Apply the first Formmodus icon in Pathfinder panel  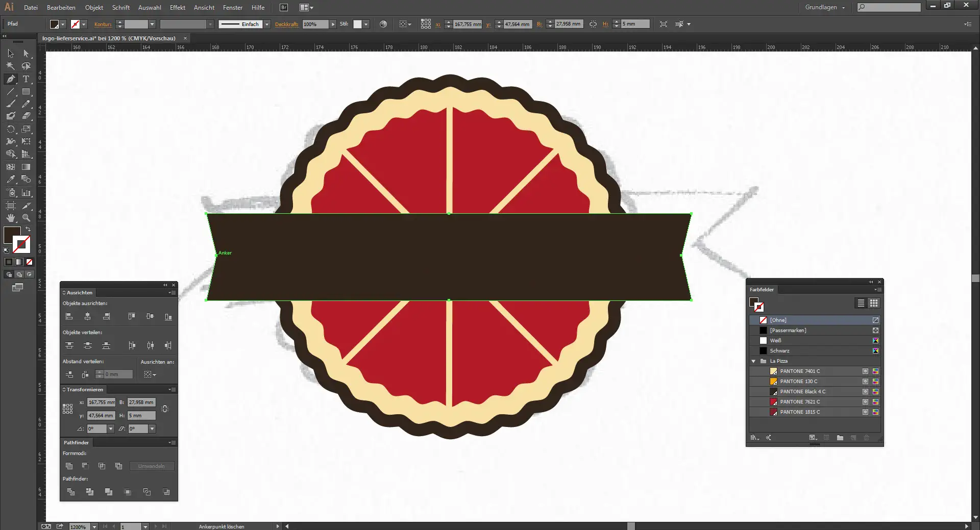click(x=69, y=466)
